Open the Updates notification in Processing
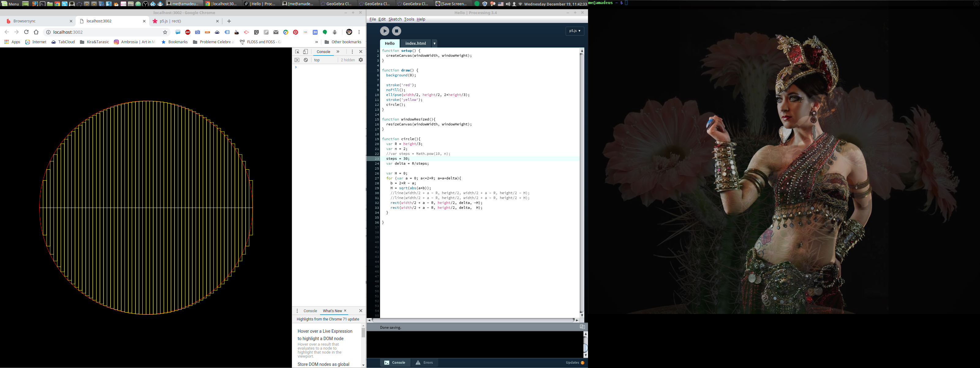 575,363
